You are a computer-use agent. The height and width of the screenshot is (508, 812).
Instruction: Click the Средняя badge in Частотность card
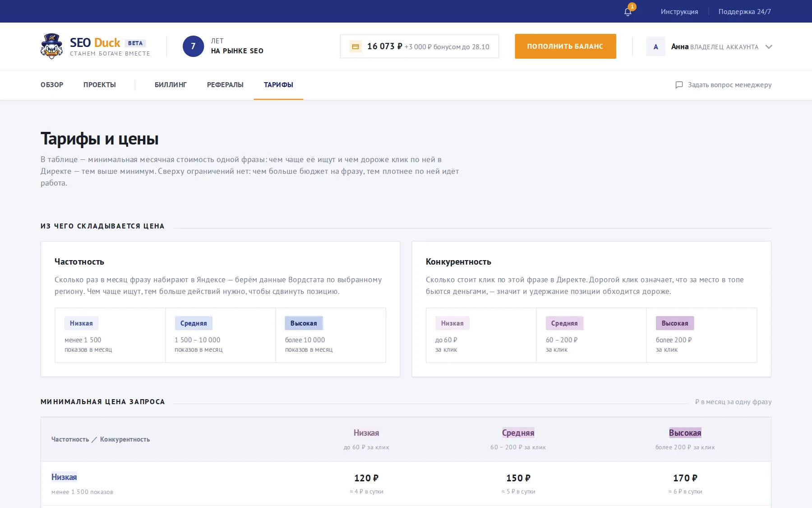194,323
